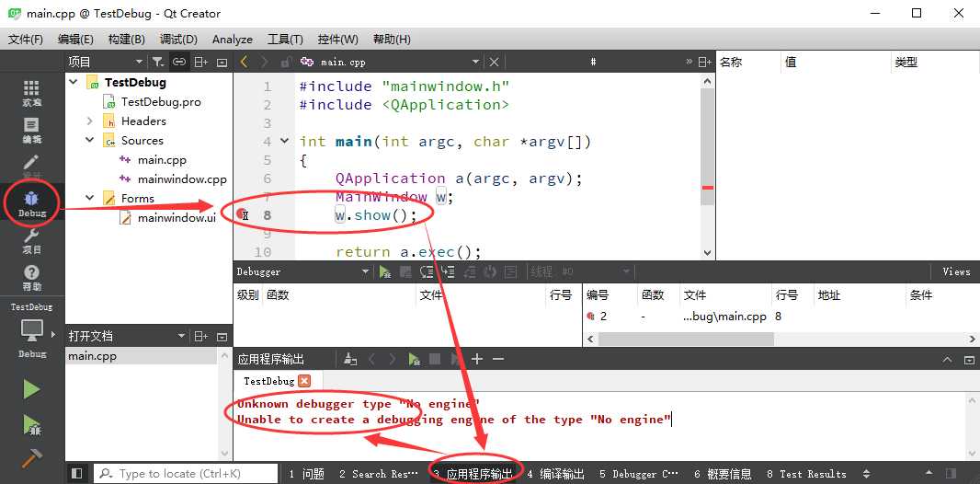Open the 2 Search Results pane
Image resolution: width=980 pixels, height=484 pixels.
click(x=378, y=474)
